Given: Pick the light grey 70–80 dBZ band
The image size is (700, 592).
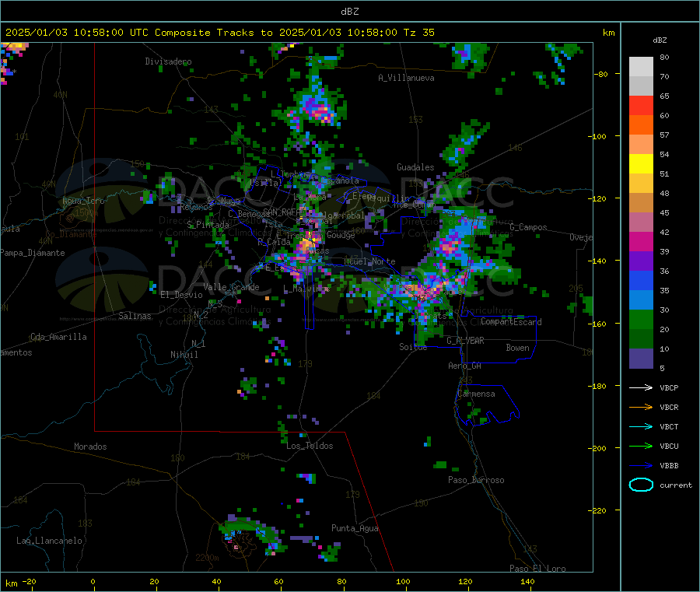Looking at the screenshot, I should tap(641, 67).
